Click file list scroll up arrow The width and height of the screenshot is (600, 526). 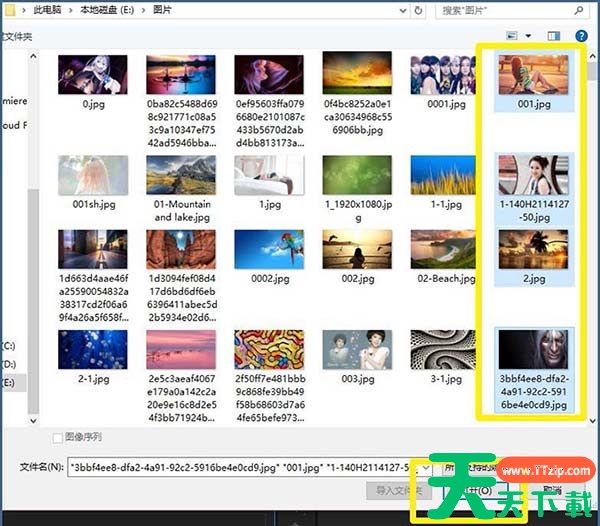tap(593, 56)
